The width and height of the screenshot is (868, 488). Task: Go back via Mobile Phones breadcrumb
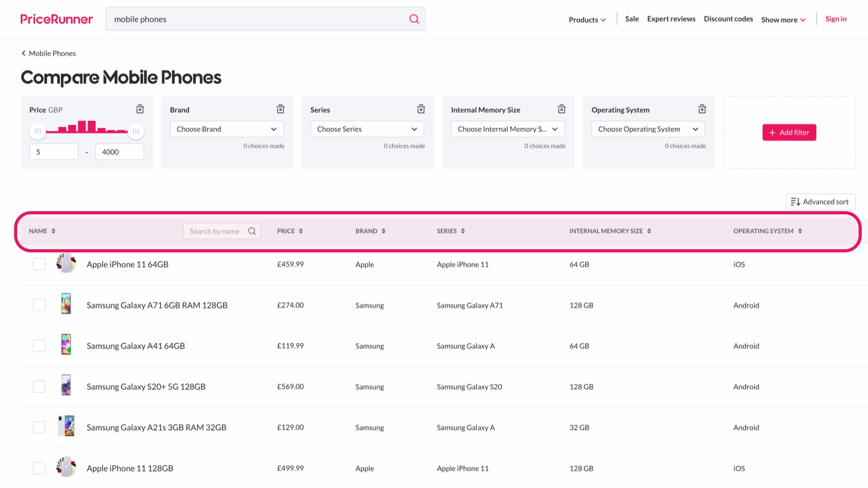pos(49,53)
